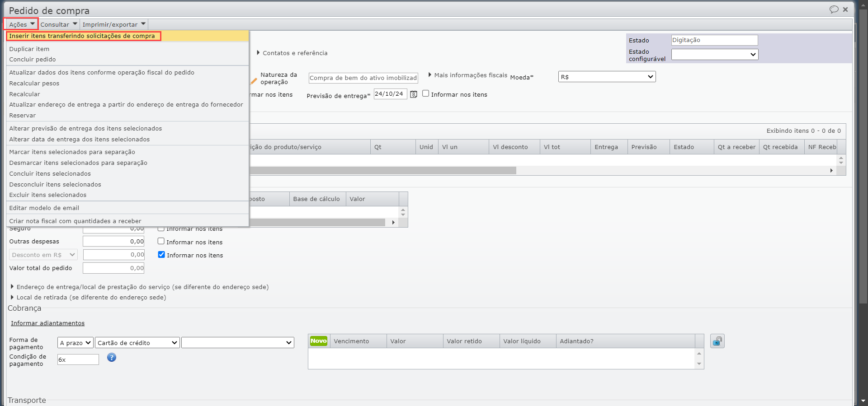Select Recalcular pesos menu entry
Viewport: 868px width, 406px height.
click(x=127, y=84)
